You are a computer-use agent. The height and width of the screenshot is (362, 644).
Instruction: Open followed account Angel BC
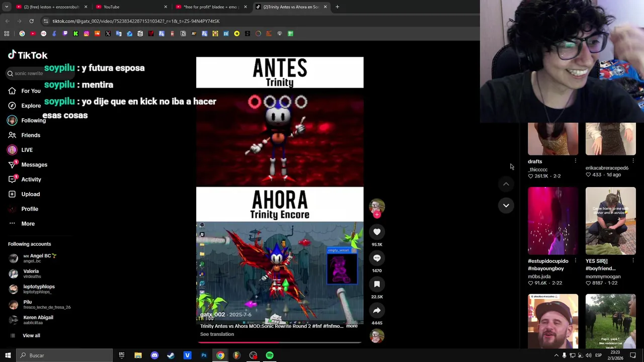click(x=33, y=258)
